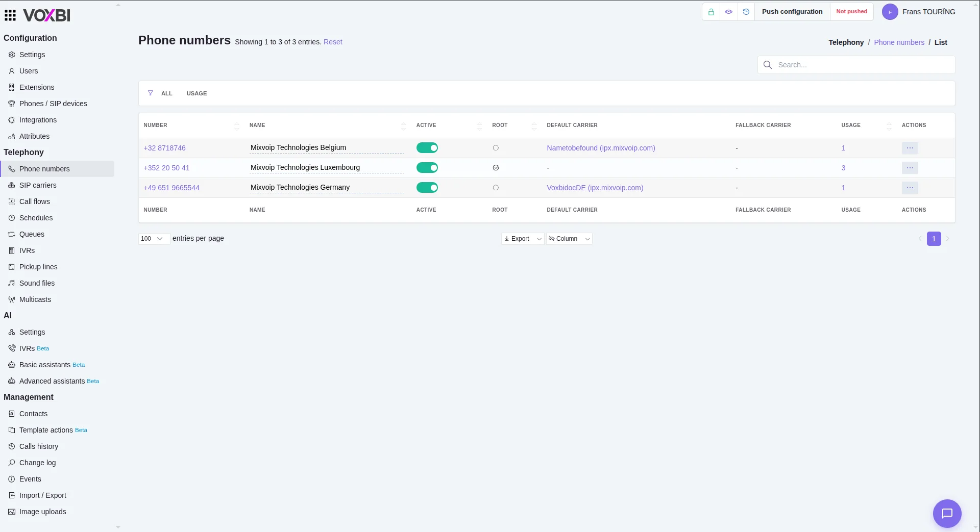Click the filter funnel icon
The image size is (980, 532).
point(151,93)
